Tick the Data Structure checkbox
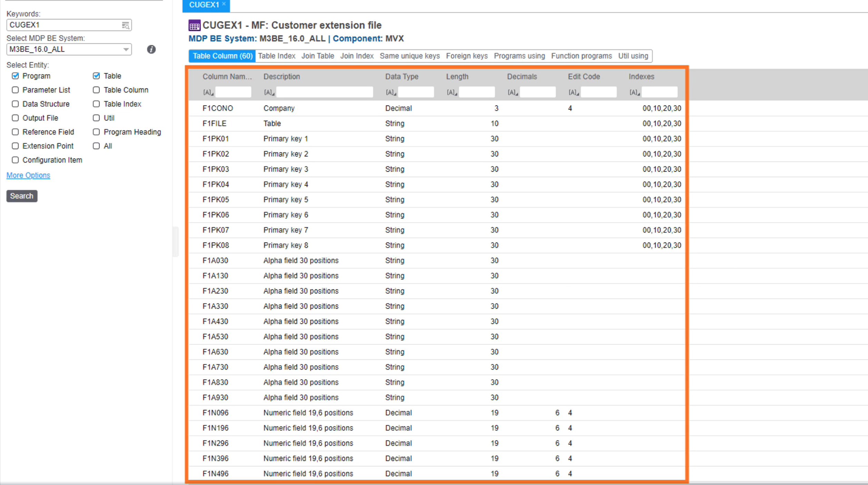 click(15, 104)
